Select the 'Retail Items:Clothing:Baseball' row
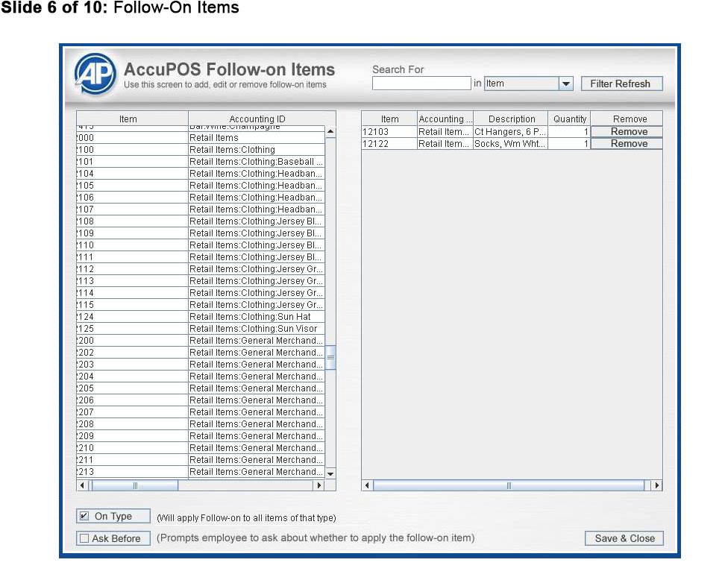728x583 pixels. (x=201, y=162)
